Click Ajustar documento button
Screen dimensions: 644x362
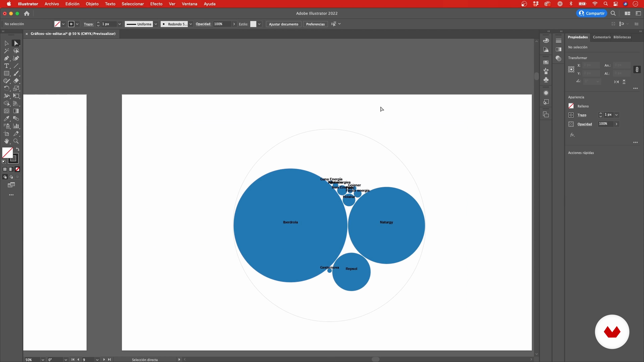click(283, 24)
